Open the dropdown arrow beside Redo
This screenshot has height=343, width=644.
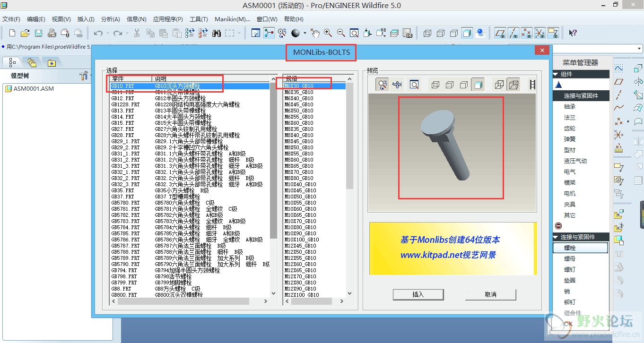(x=128, y=33)
